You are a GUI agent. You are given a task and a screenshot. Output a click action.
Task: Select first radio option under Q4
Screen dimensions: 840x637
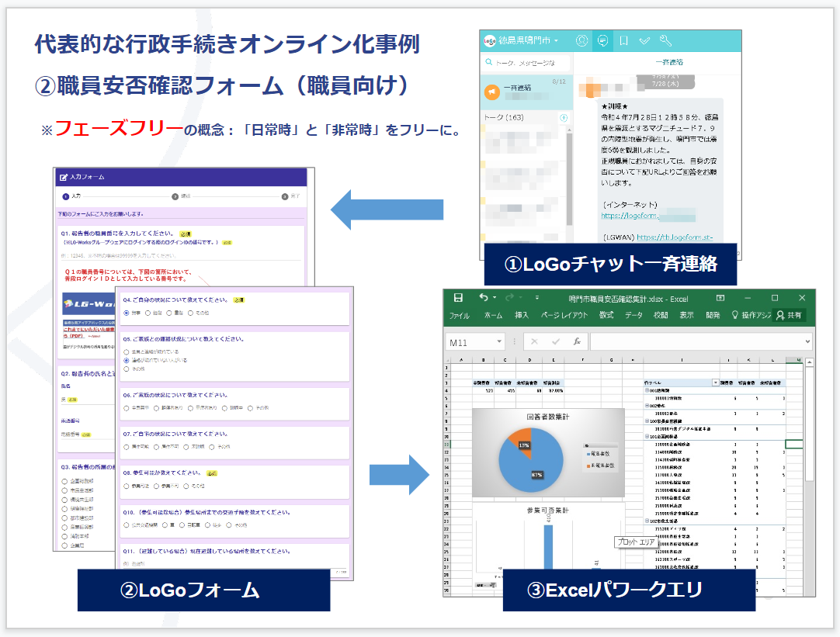127,313
